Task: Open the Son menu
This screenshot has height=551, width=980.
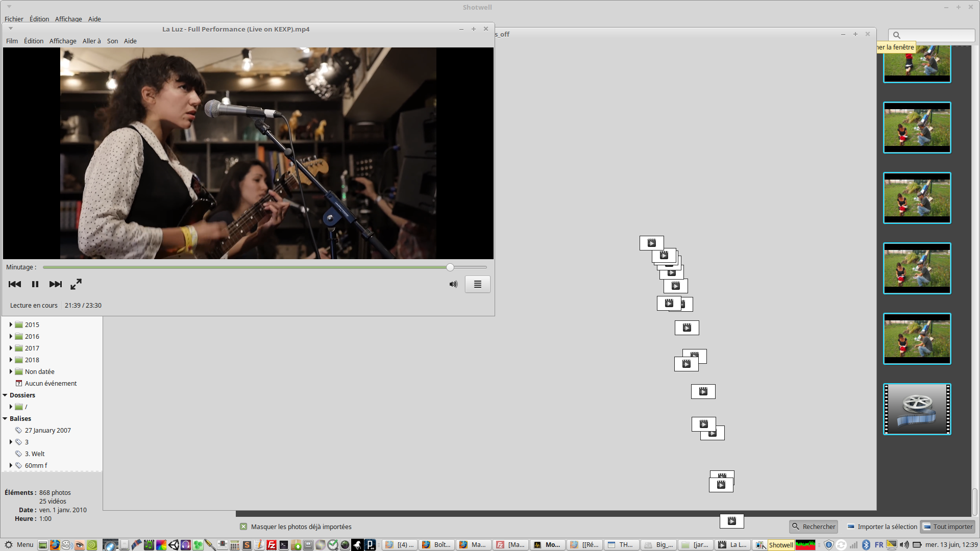Action: [x=112, y=41]
